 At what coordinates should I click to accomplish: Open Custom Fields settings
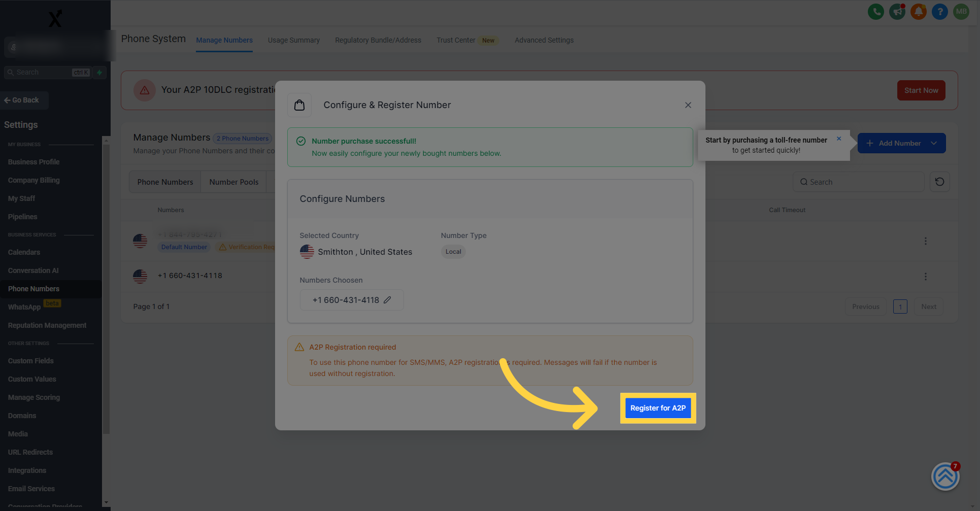click(x=31, y=361)
